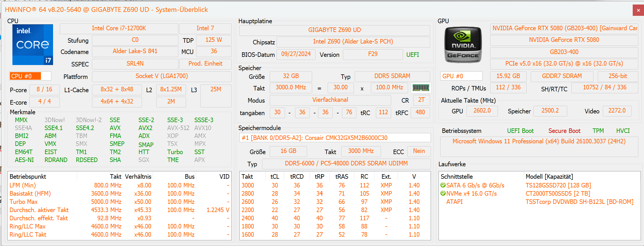Click the Ring/LLC Max row

pos(119,226)
